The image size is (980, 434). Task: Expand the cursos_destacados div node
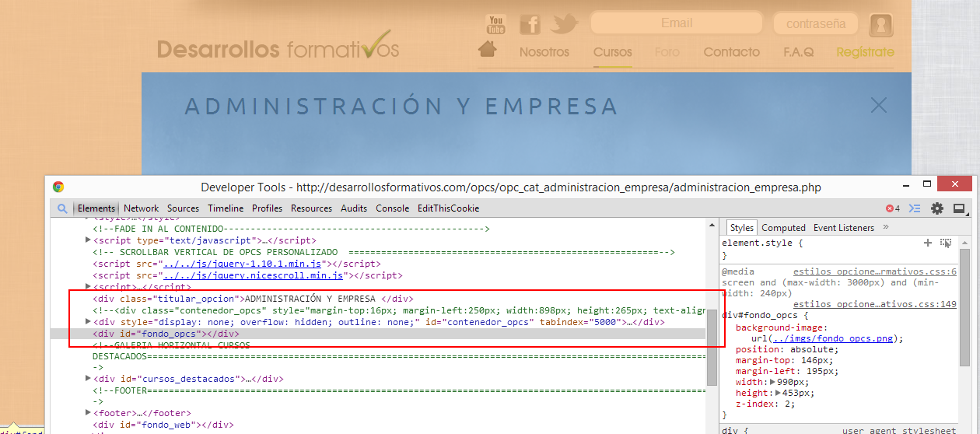coord(88,379)
